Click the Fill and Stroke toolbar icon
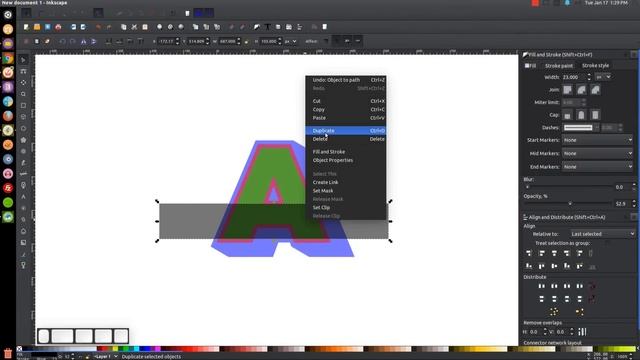The height and width of the screenshot is (360, 640). (x=257, y=27)
